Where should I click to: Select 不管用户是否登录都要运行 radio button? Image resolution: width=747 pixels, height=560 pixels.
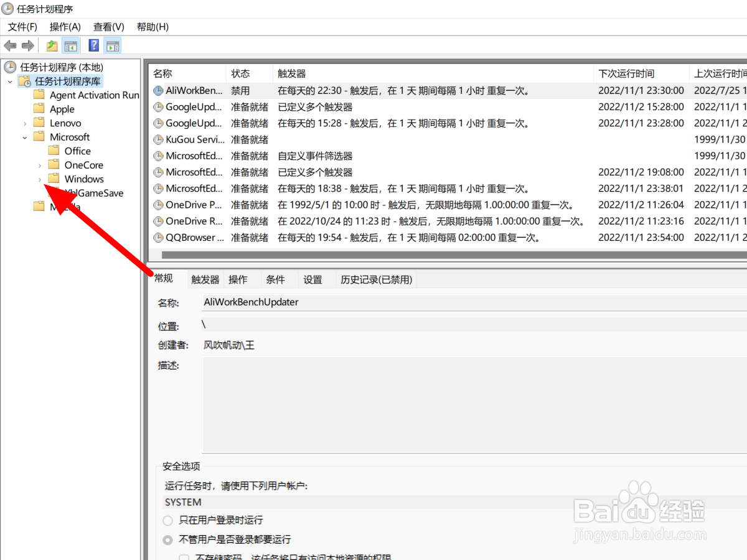click(x=167, y=540)
